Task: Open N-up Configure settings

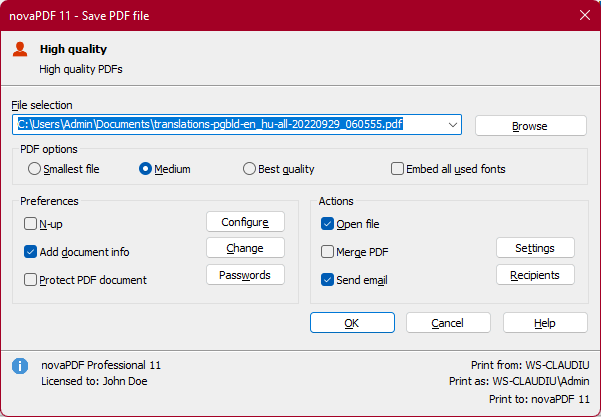Action: (245, 221)
